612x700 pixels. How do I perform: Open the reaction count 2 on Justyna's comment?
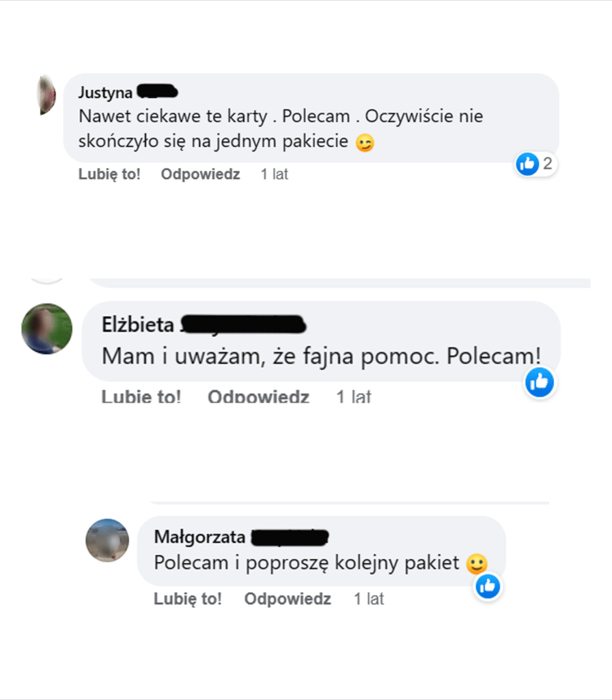click(x=547, y=163)
